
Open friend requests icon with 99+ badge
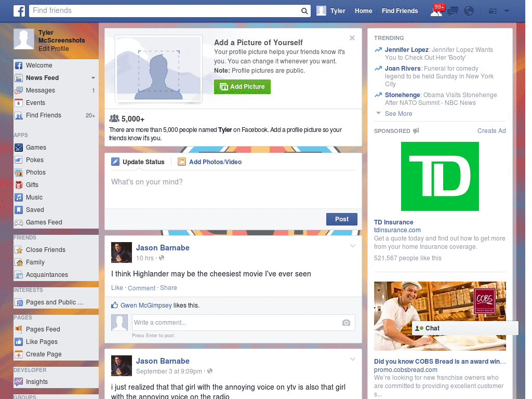437,10
